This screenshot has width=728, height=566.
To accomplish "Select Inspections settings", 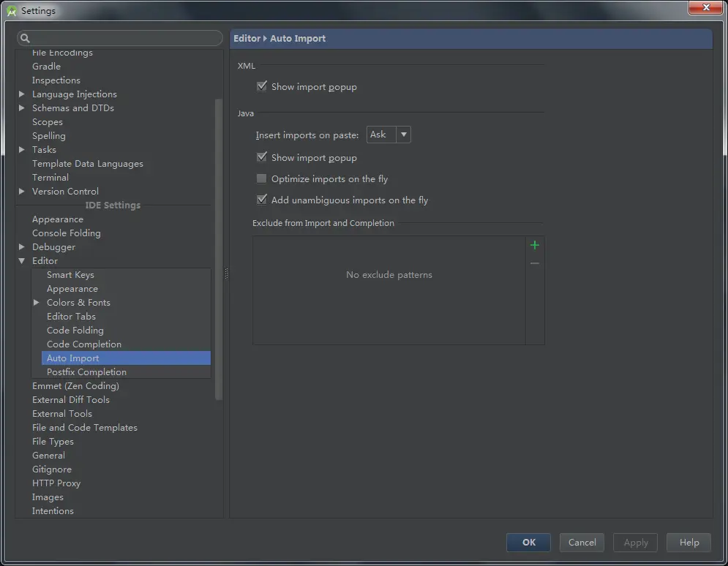I will click(56, 80).
